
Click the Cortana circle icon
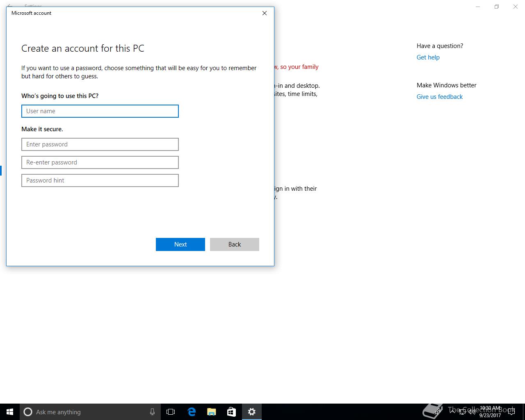(28, 412)
